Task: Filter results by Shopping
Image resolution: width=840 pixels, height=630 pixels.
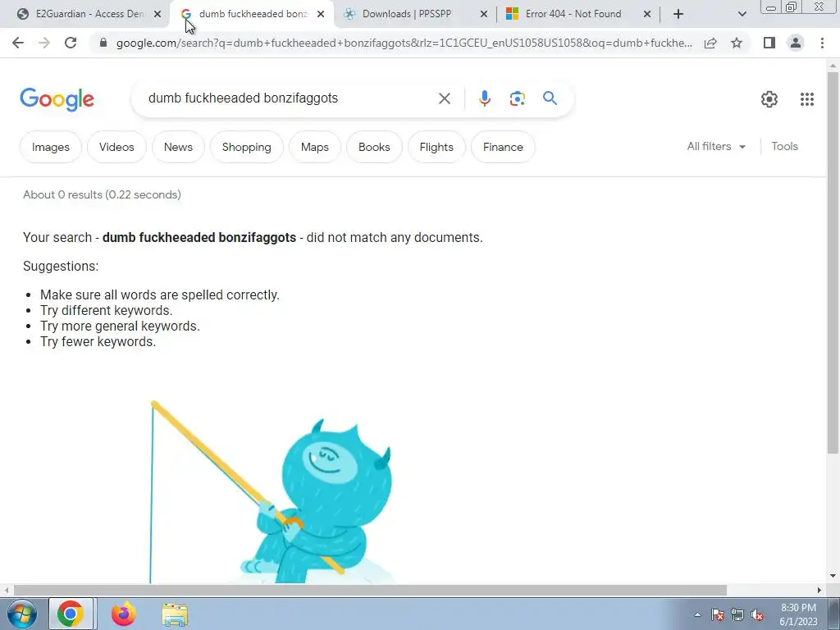Action: pos(246,147)
